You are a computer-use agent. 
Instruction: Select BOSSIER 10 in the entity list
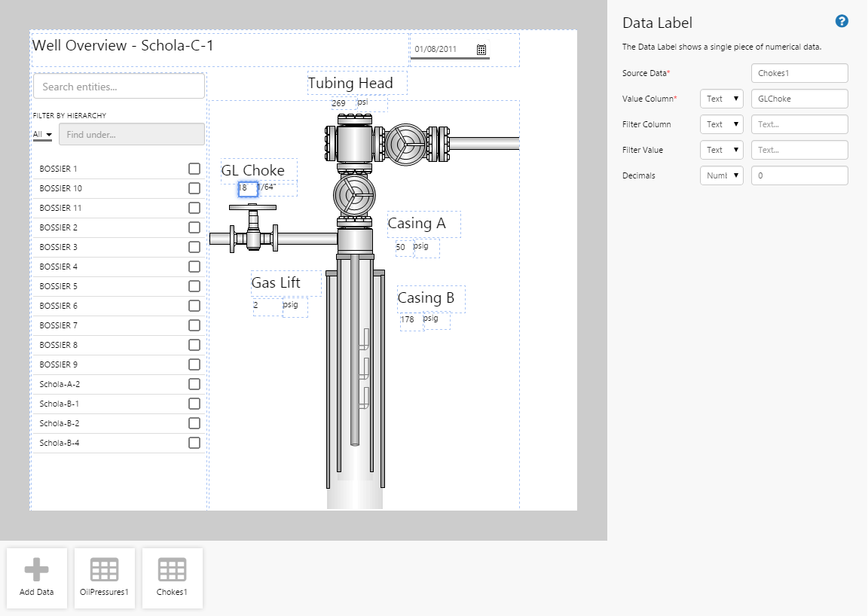(x=61, y=188)
